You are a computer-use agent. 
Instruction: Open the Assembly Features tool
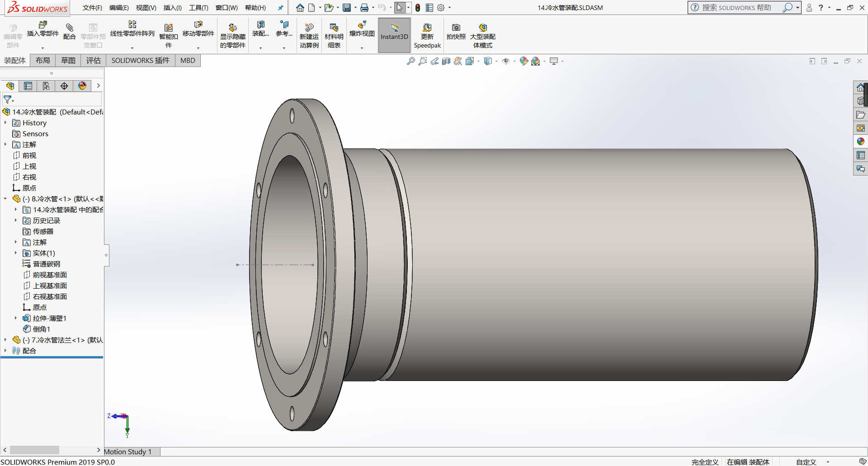(260, 30)
